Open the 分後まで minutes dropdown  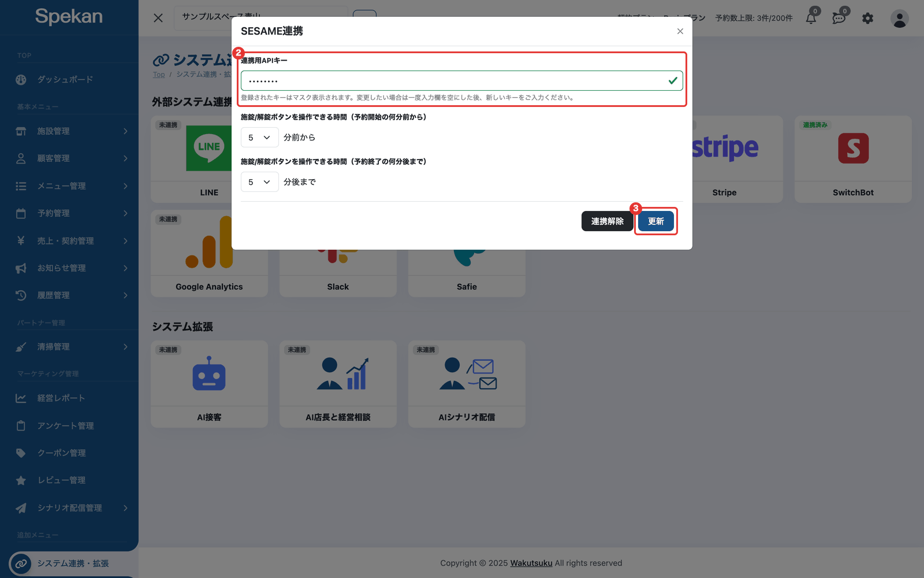point(259,182)
